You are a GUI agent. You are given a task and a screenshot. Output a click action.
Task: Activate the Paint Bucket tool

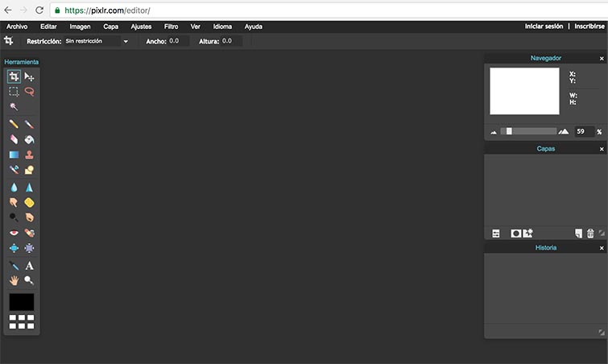click(29, 139)
